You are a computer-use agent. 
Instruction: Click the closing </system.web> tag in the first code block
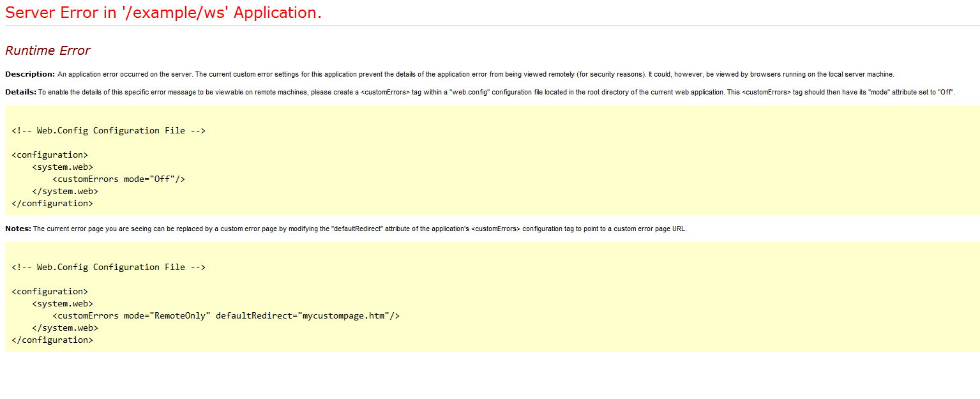pyautogui.click(x=65, y=191)
